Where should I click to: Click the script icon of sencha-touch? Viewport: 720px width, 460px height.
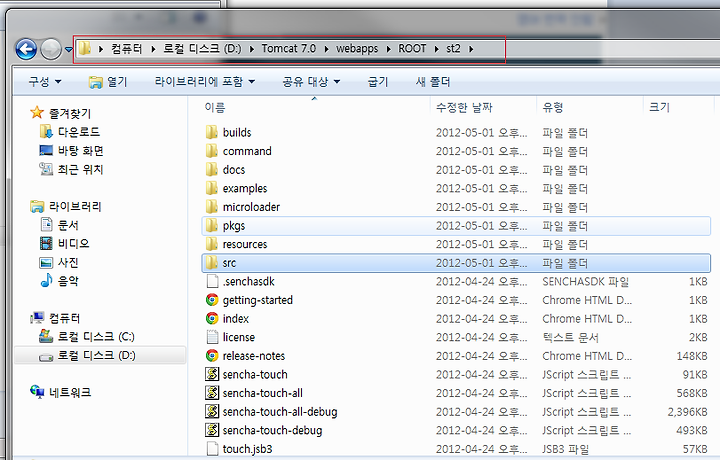(212, 374)
